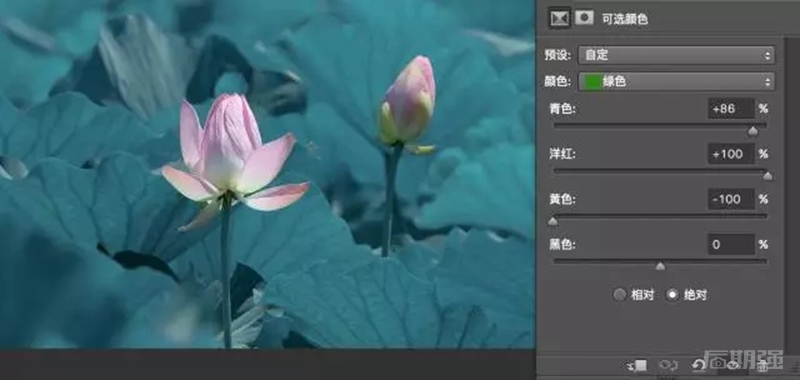The image size is (800, 380).
Task: Click the 黄色: label text
Action: pos(562,199)
